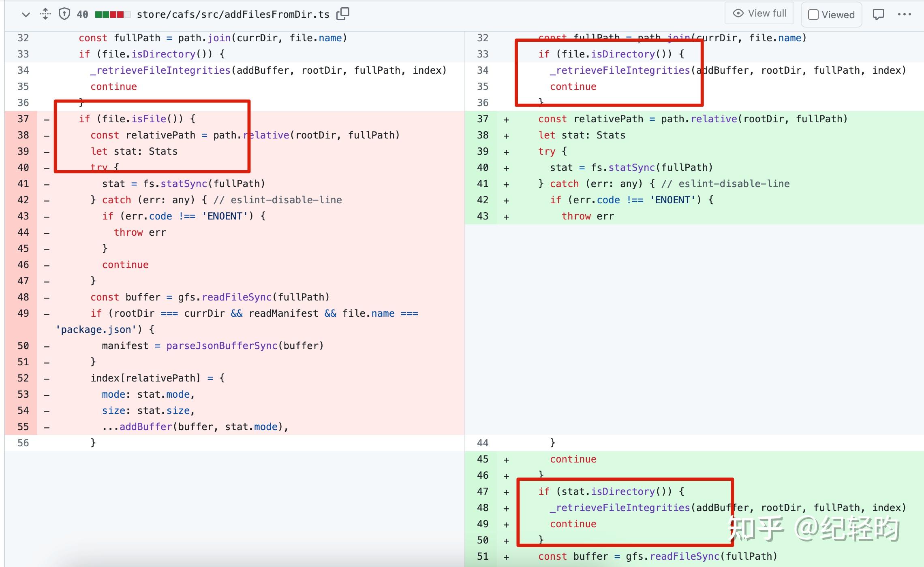Mark file as Viewed checkbox
This screenshot has height=567, width=924.
(x=813, y=15)
